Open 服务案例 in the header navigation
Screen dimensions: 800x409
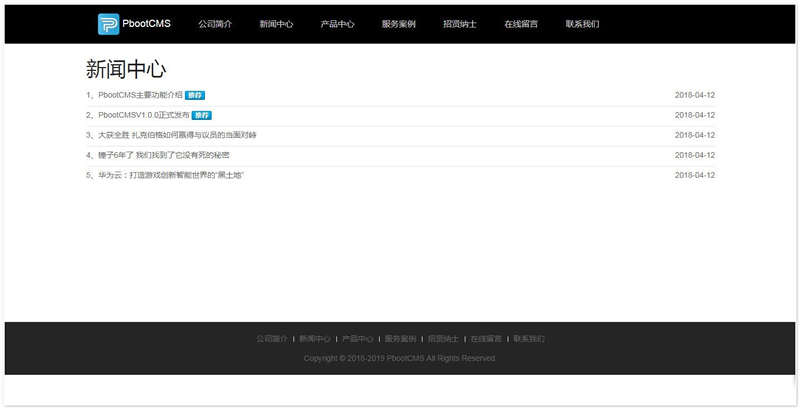(x=399, y=24)
